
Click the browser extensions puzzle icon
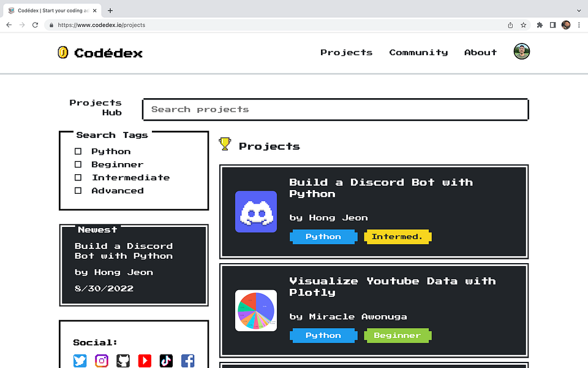pyautogui.click(x=538, y=25)
